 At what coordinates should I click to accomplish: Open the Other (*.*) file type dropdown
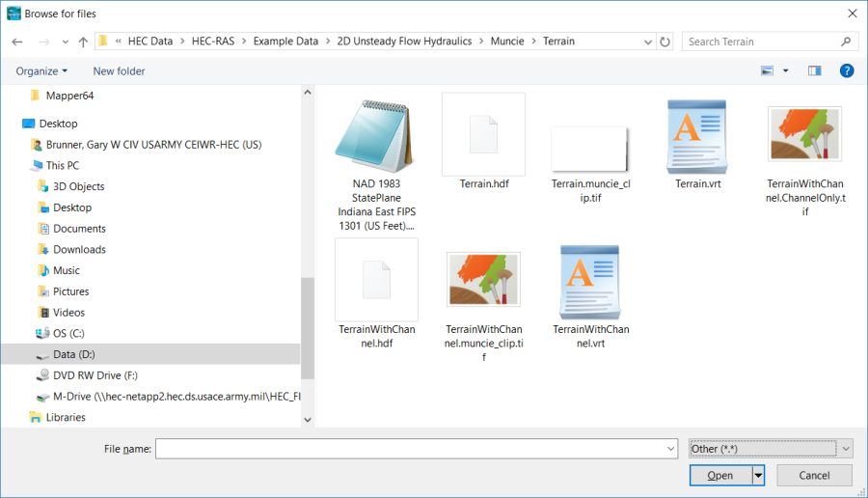[x=771, y=449]
